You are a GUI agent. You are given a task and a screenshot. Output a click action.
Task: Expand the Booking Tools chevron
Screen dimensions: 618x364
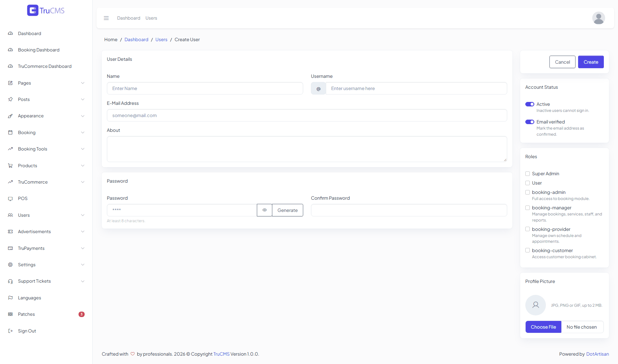pyautogui.click(x=83, y=149)
